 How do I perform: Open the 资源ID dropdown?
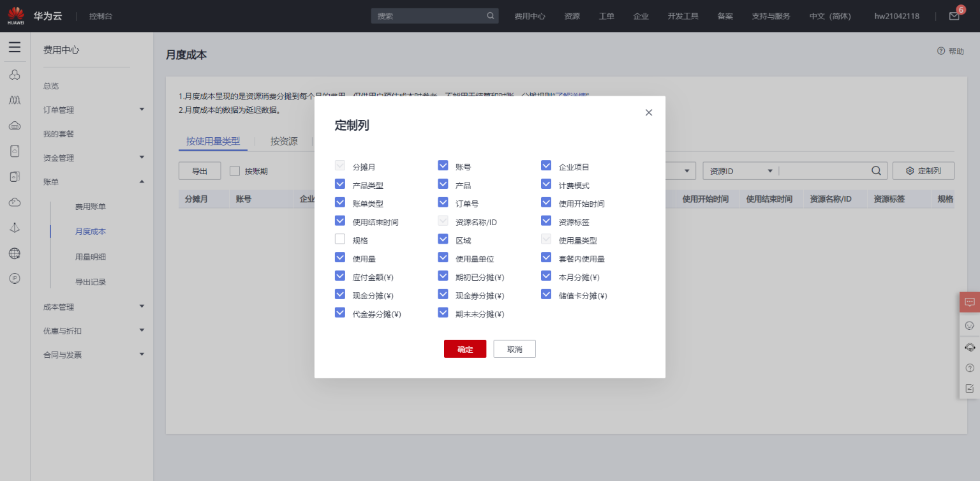pyautogui.click(x=741, y=171)
